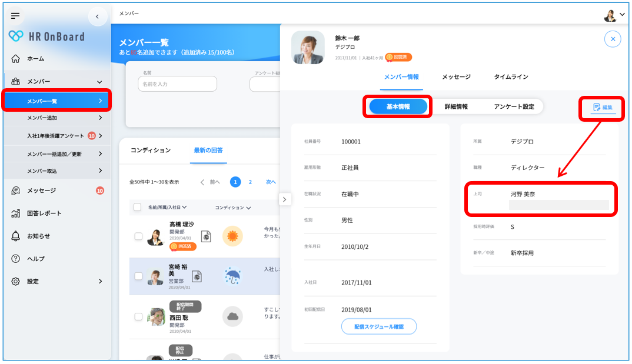Check the box for 宮崎 裕美
The width and height of the screenshot is (632, 364).
(x=138, y=276)
